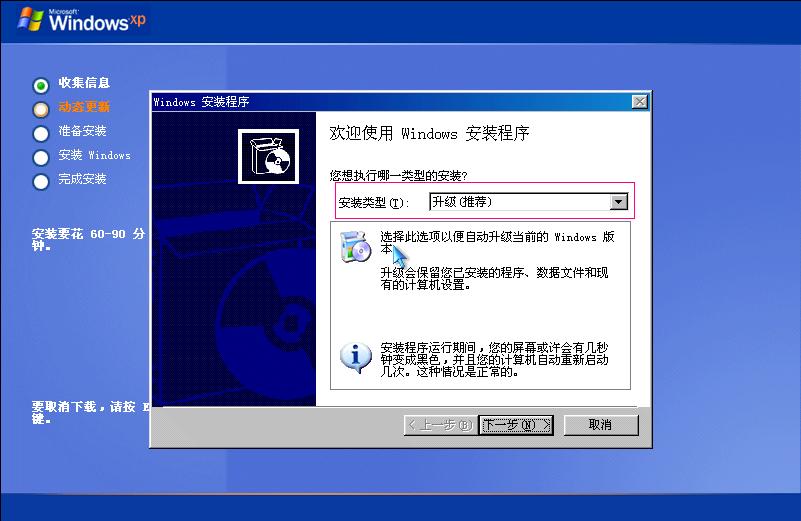Click the 完成安装 step label
Screen dimensions: 801x521
click(x=82, y=179)
